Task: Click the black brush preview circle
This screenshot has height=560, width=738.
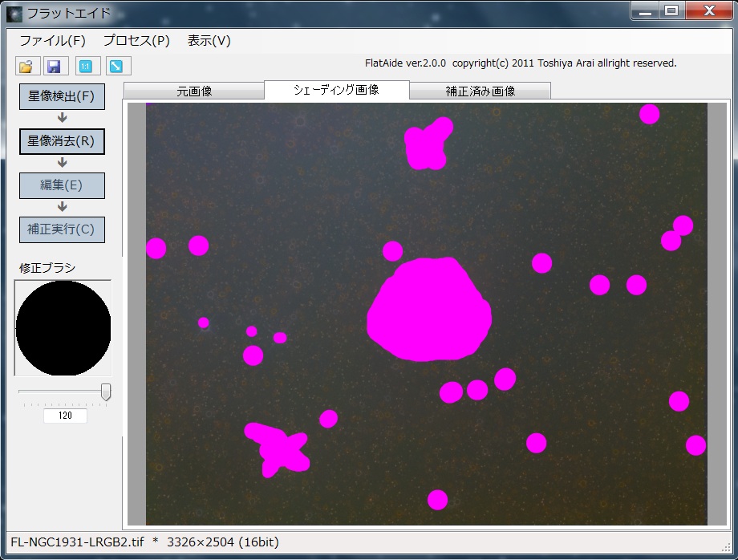Action: pyautogui.click(x=63, y=328)
